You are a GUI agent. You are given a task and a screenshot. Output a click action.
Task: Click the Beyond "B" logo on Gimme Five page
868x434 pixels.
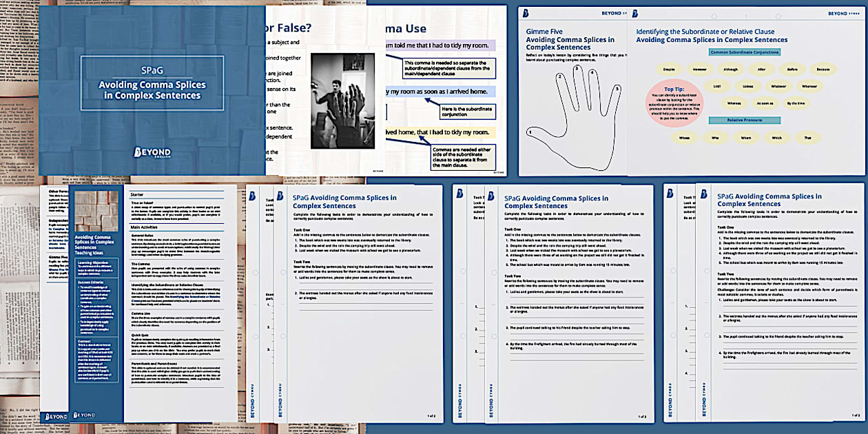coord(526,12)
